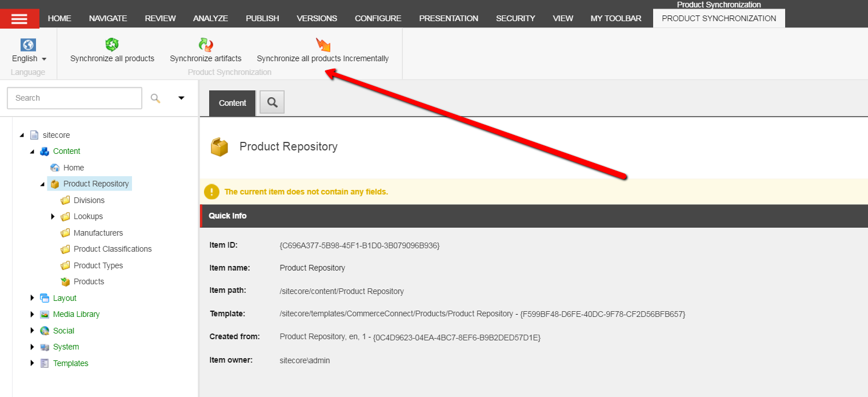Select the Products tree item label
This screenshot has width=868, height=397.
pyautogui.click(x=89, y=281)
